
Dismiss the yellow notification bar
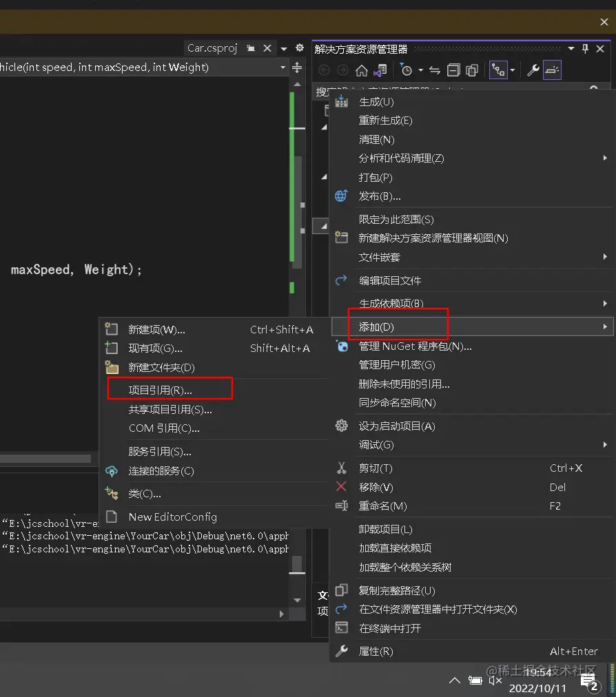[x=604, y=22]
